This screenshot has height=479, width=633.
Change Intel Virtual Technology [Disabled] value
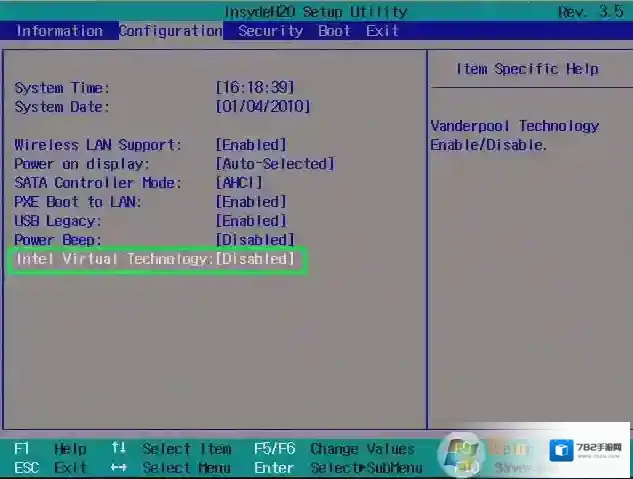pyautogui.click(x=255, y=259)
